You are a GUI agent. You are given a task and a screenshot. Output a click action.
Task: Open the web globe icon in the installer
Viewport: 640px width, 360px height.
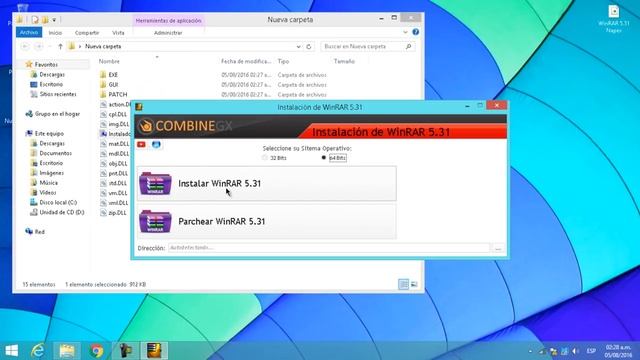coord(156,144)
